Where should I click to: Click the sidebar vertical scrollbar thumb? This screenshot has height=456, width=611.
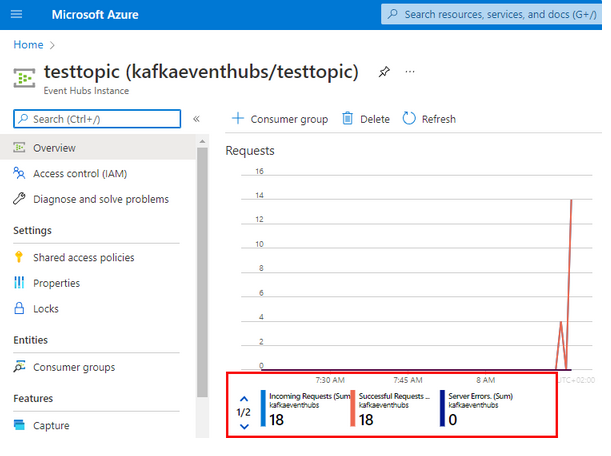pos(202,273)
